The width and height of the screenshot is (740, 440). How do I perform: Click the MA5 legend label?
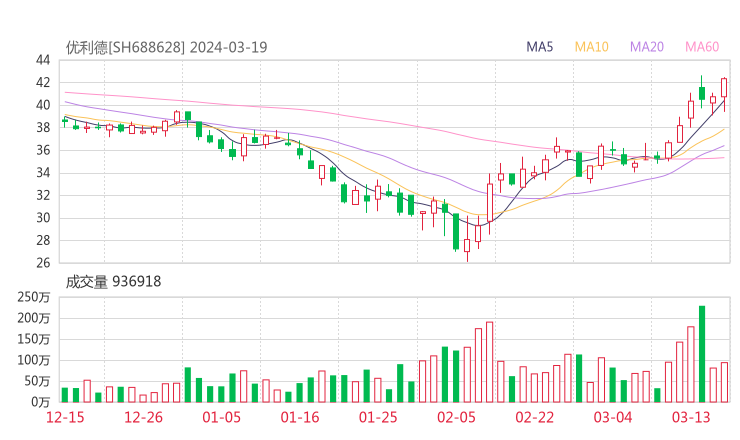click(x=539, y=47)
